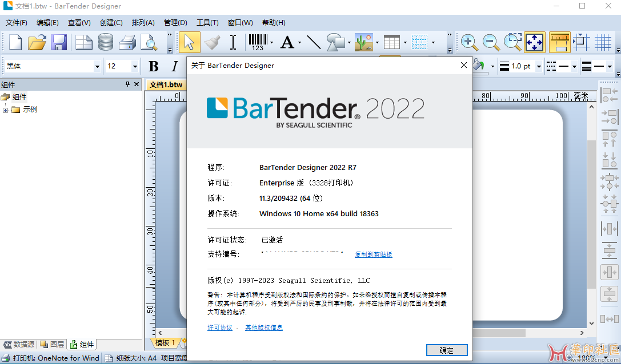Screen dimensions: 621x364
Task: Create a new document with the blank page icon
Action: 15,42
